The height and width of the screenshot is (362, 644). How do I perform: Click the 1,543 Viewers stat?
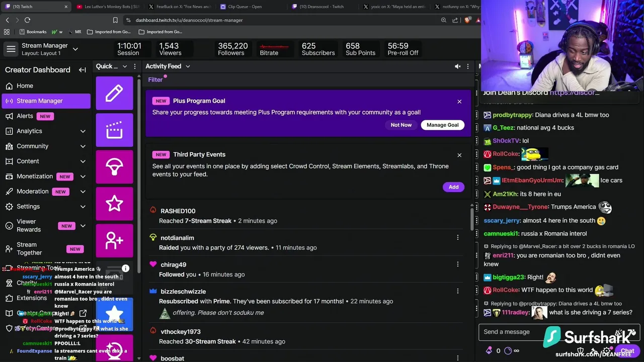pos(170,49)
